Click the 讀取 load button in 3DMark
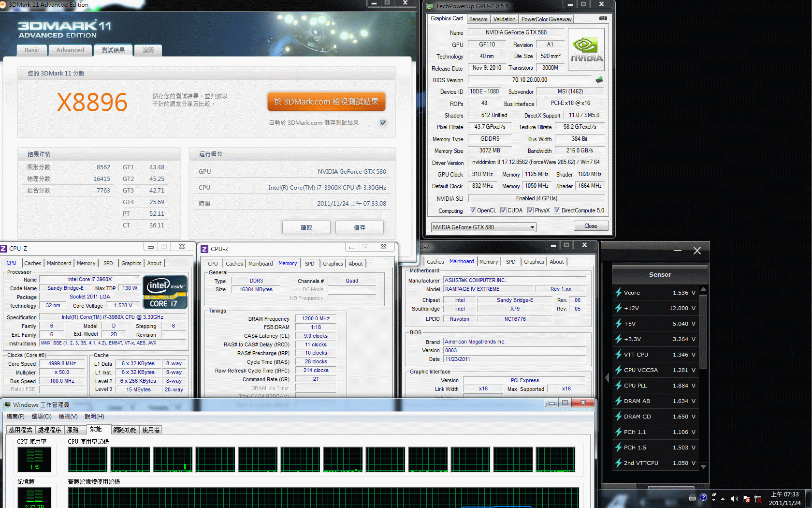Screen dimensions: 812x508 point(306,227)
